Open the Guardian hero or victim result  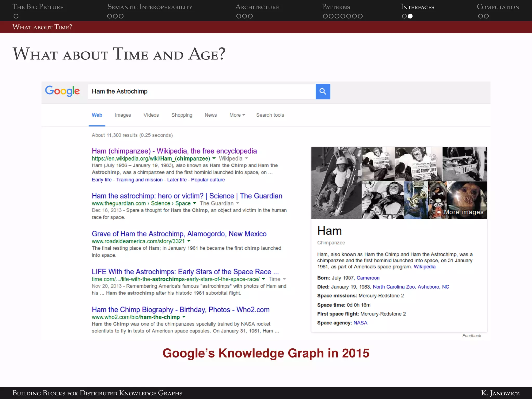point(187,196)
